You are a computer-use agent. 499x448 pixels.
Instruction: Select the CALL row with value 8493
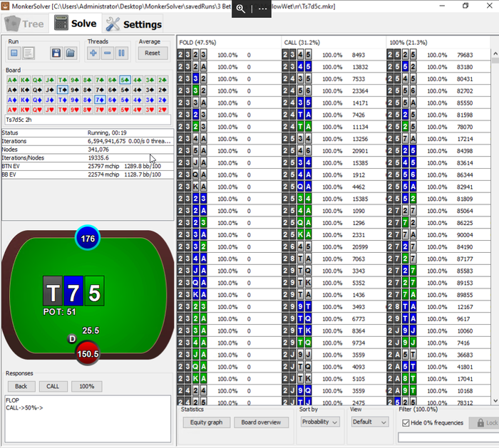pos(334,55)
